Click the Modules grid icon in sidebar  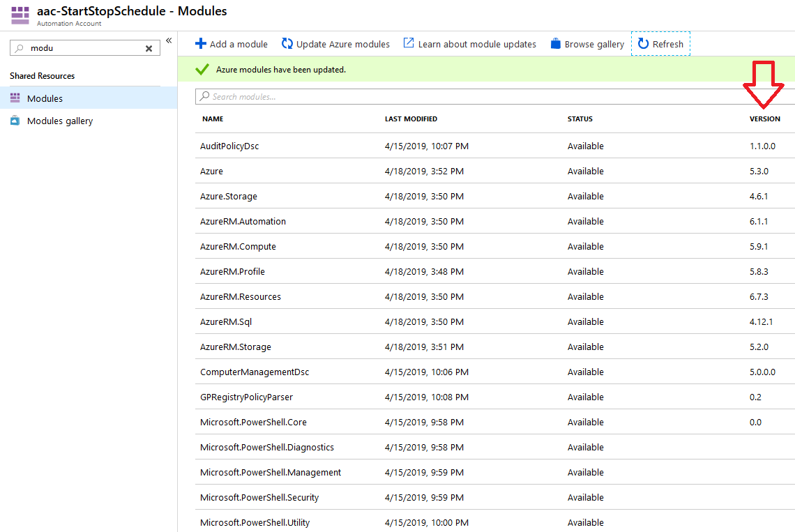tap(15, 98)
